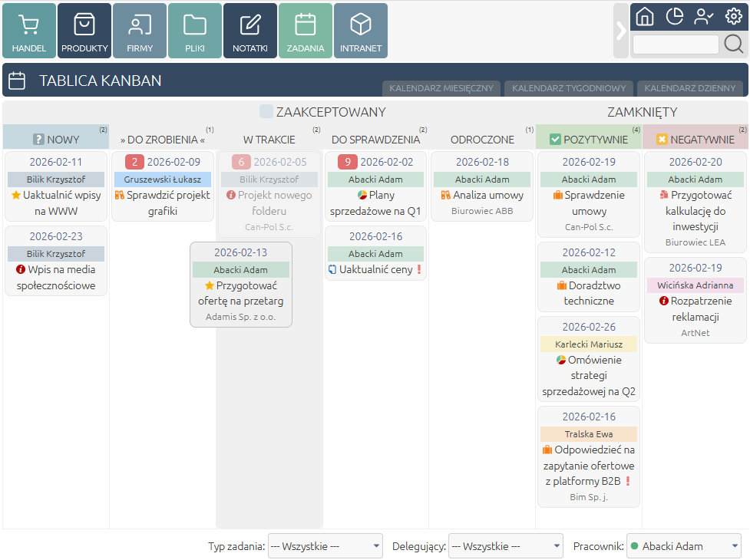Switch to Kalendarz miesięczny tab

(x=441, y=88)
